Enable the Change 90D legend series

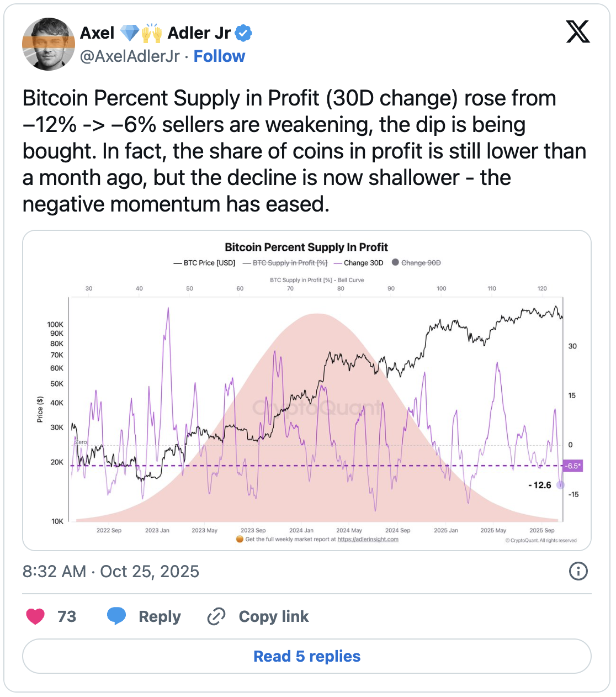(x=417, y=263)
